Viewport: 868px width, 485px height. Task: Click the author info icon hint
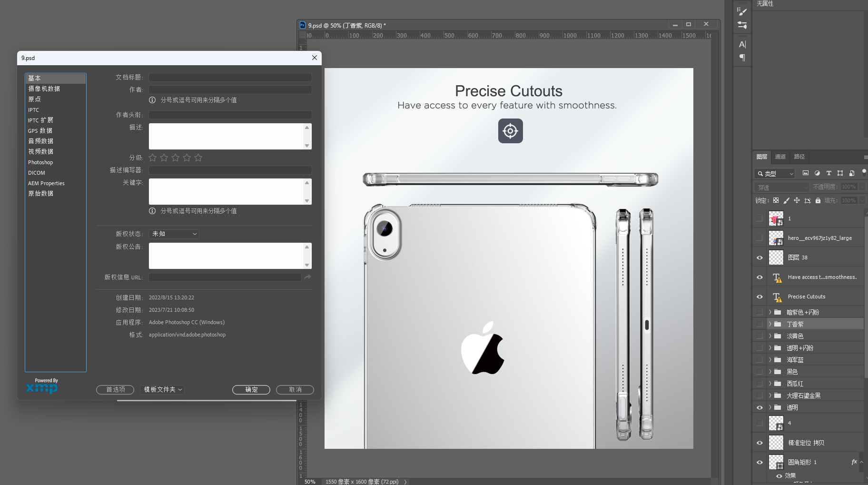(152, 100)
